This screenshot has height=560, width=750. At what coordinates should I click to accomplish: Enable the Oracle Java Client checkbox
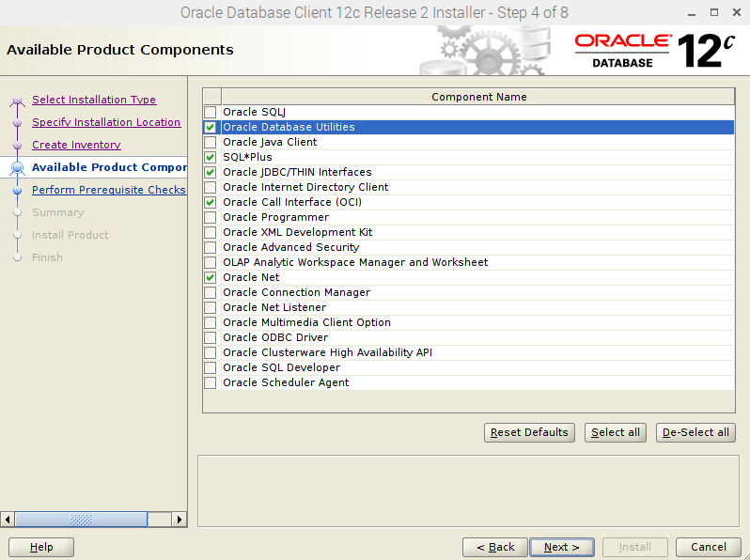click(x=210, y=143)
